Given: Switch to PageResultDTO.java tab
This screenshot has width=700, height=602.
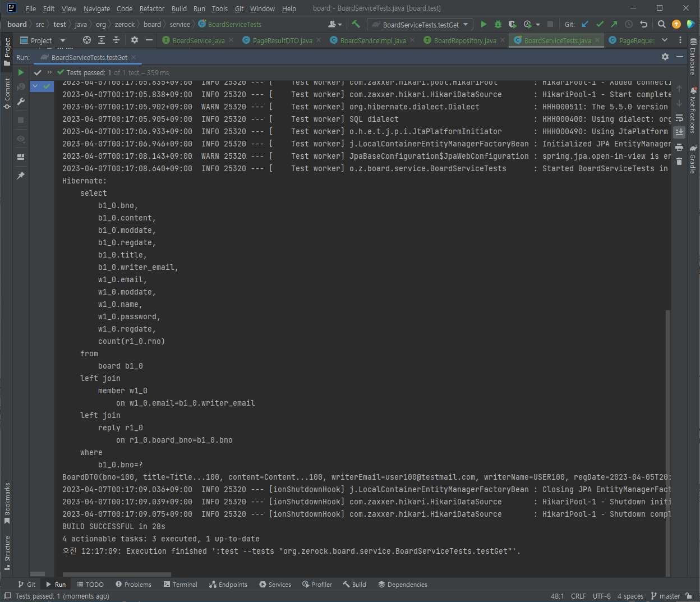Looking at the screenshot, I should [282, 40].
